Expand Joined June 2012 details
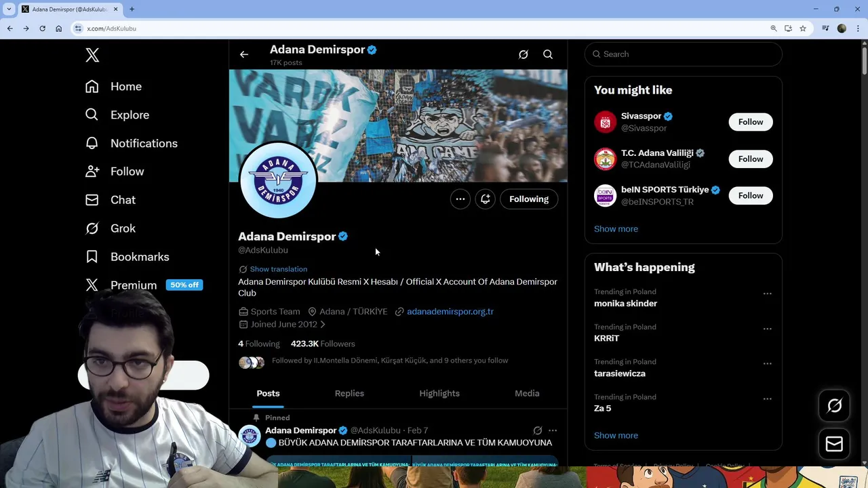This screenshot has width=868, height=488. [x=282, y=325]
